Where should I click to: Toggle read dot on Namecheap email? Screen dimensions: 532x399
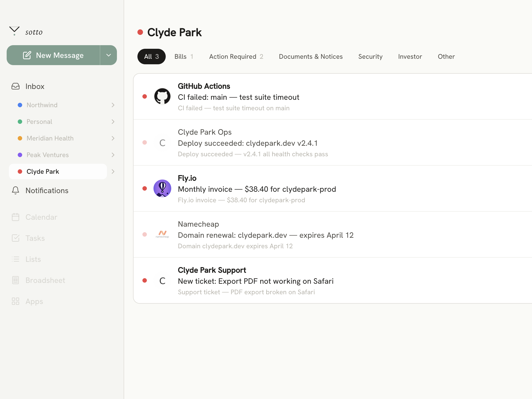145,234
